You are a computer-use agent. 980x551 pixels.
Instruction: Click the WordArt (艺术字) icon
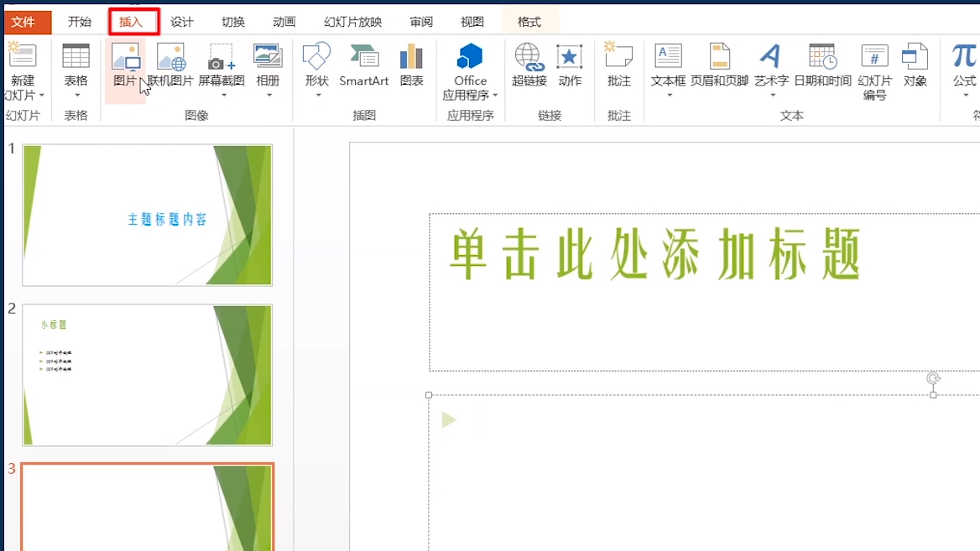click(x=770, y=55)
